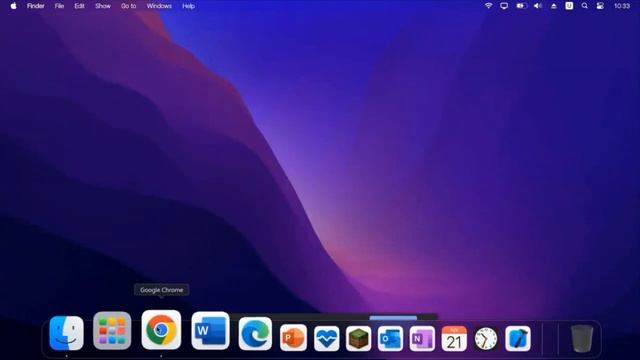Open OneNote from the dock
This screenshot has width=640, height=360.
click(422, 338)
